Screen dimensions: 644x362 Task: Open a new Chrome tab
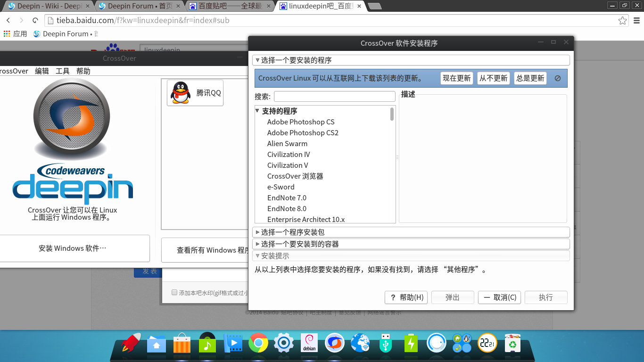pyautogui.click(x=374, y=6)
